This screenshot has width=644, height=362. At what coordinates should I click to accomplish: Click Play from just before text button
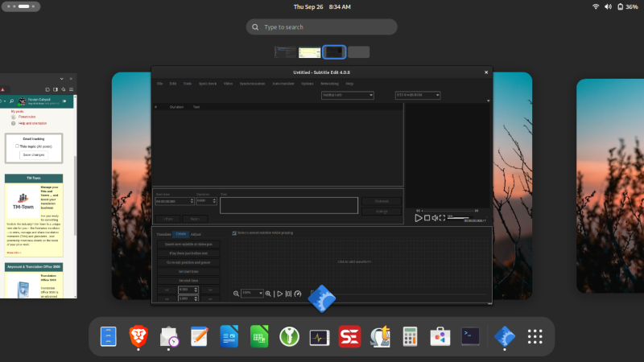coord(188,253)
